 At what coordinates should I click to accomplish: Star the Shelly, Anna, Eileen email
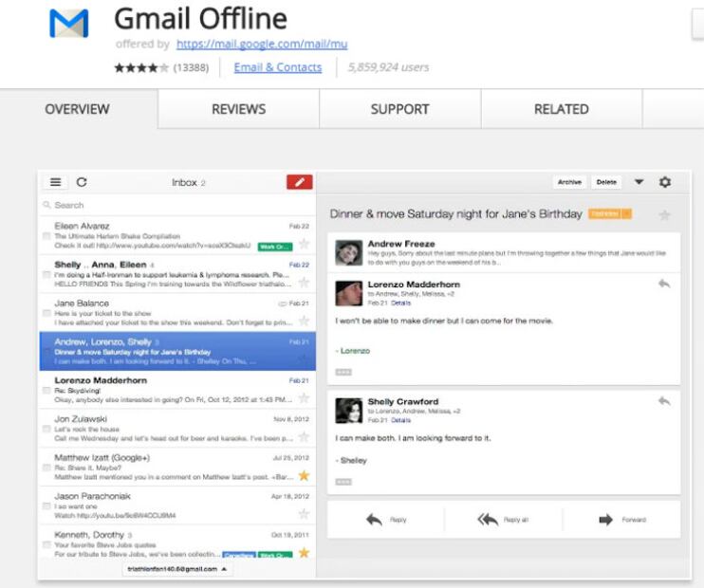tap(304, 283)
